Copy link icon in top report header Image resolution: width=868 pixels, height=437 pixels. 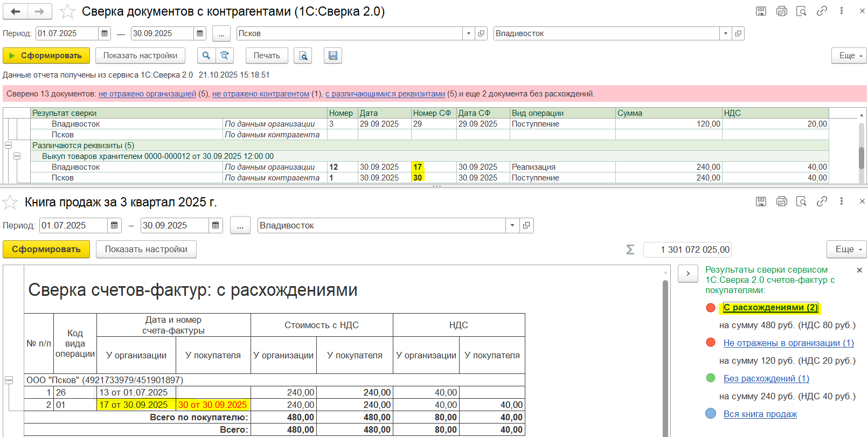[822, 11]
